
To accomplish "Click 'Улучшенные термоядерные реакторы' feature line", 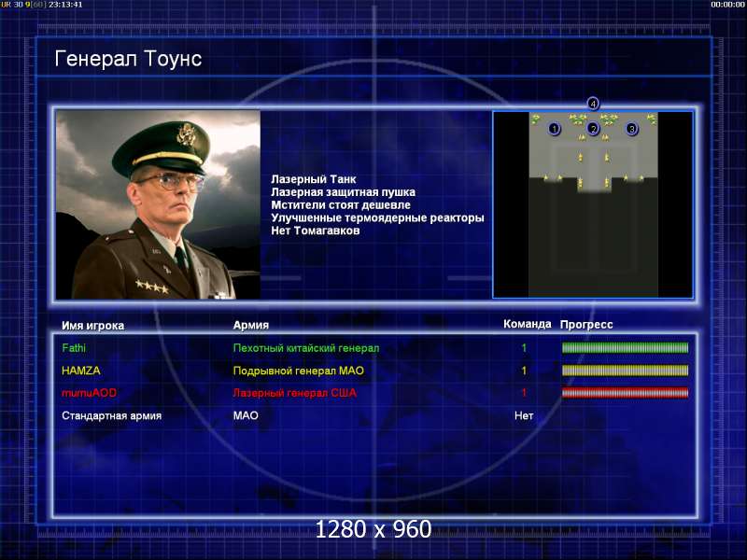I will (x=377, y=218).
